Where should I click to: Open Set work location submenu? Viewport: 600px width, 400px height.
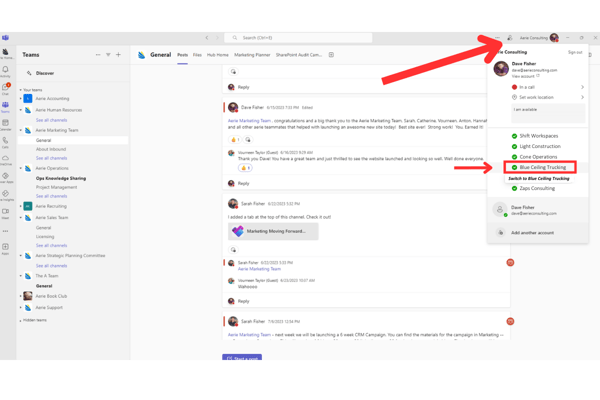pyautogui.click(x=548, y=97)
